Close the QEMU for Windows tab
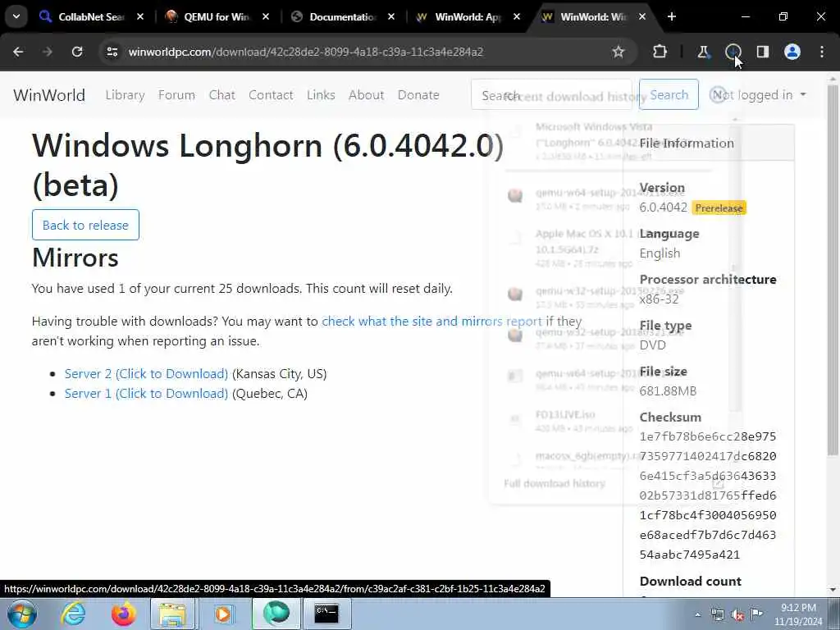 [266, 17]
